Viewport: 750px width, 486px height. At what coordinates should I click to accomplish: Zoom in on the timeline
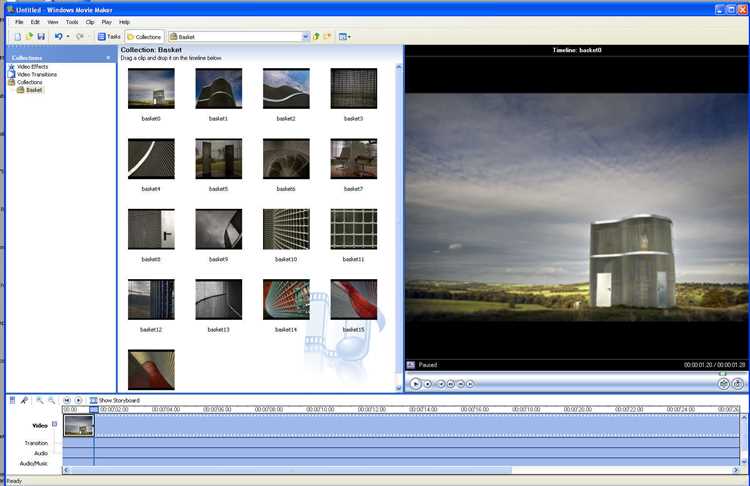40,400
